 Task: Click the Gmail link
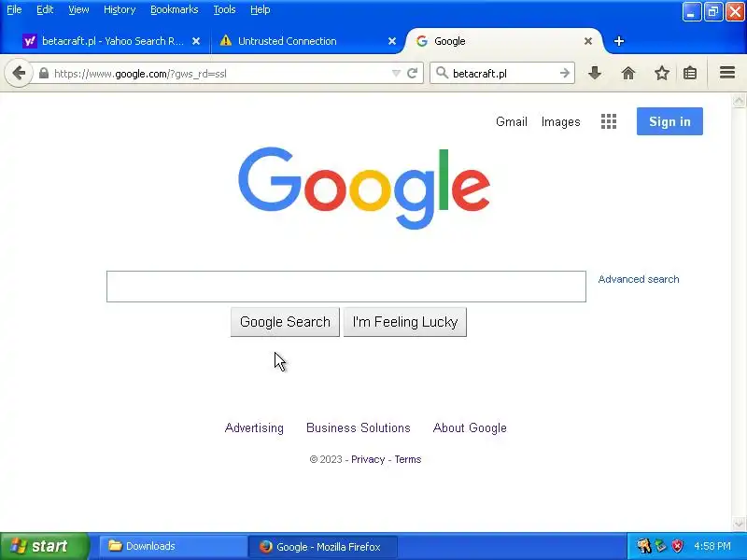pos(511,122)
